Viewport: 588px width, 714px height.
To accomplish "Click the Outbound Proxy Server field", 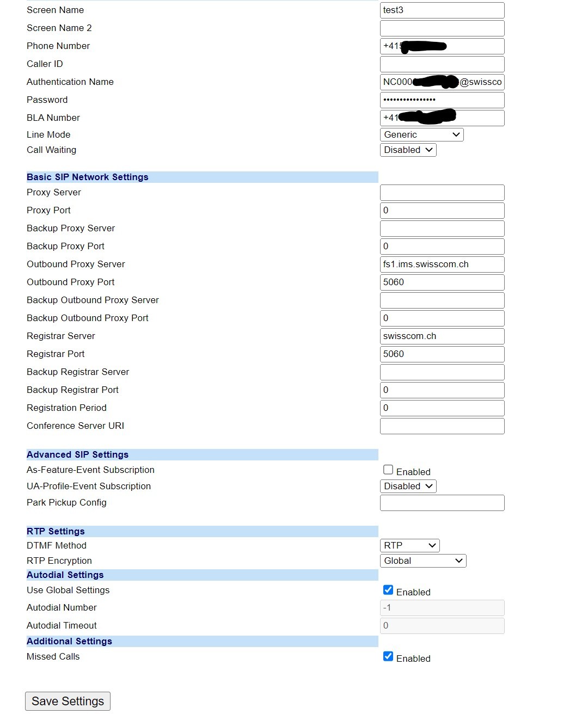I will 442,264.
